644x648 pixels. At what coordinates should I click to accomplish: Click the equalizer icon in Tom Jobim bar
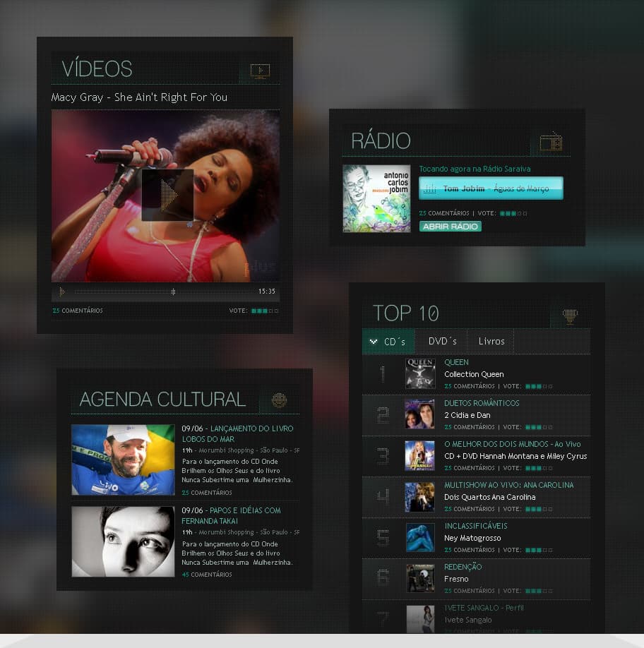click(430, 189)
